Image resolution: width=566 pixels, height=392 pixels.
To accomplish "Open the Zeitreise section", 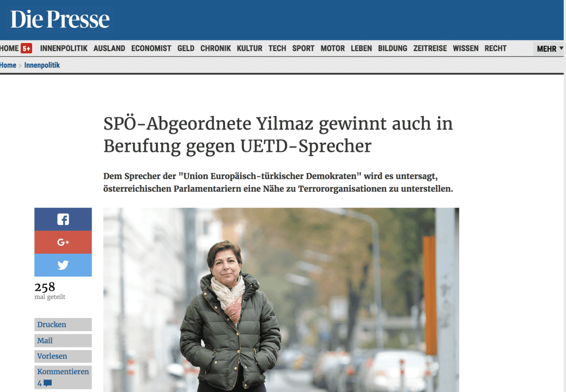I will [430, 48].
